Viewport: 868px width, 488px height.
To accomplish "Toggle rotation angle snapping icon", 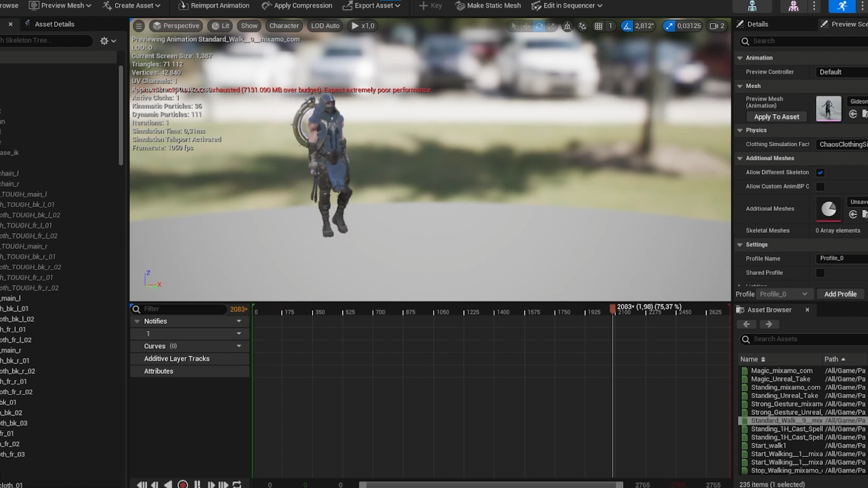I will click(x=627, y=26).
